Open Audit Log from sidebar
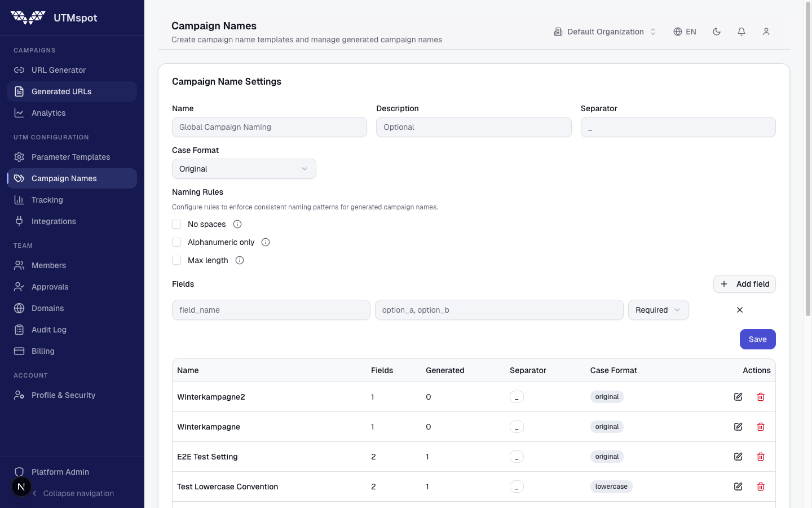Viewport: 812px width, 508px height. 49,330
